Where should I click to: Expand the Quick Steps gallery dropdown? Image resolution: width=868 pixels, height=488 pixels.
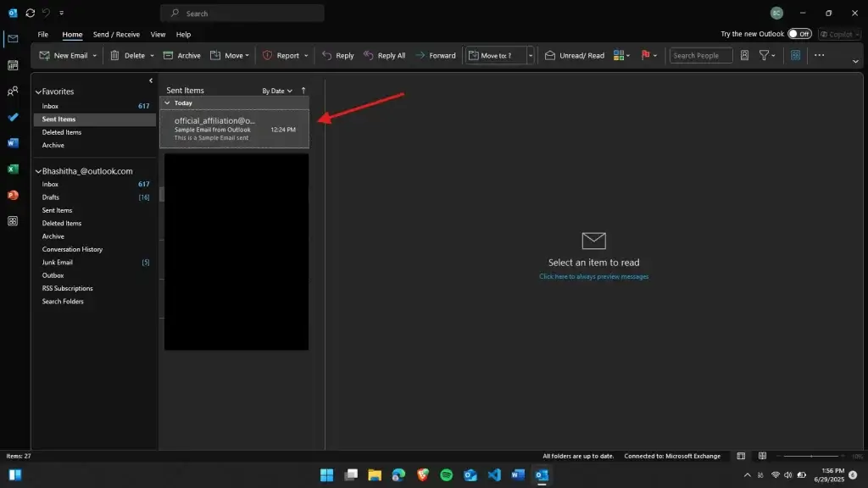531,55
